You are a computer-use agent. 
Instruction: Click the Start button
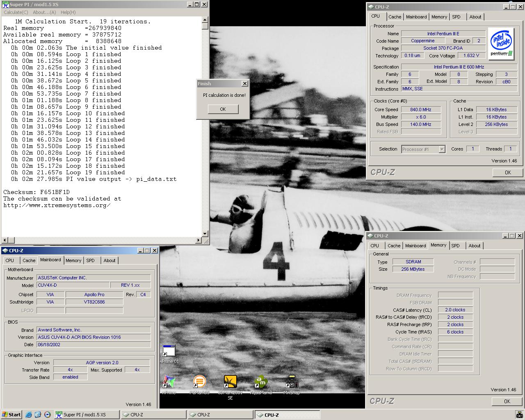tap(11, 415)
